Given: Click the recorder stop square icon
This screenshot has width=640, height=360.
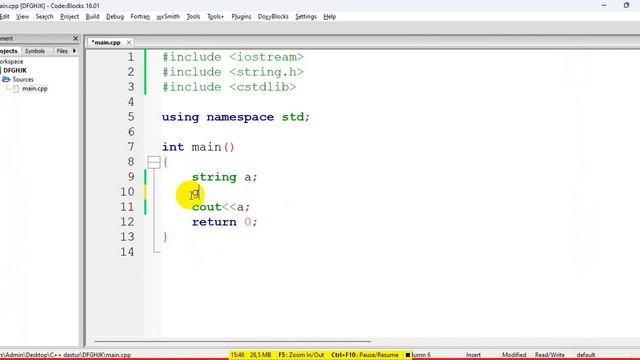Looking at the screenshot, I should tap(407, 355).
